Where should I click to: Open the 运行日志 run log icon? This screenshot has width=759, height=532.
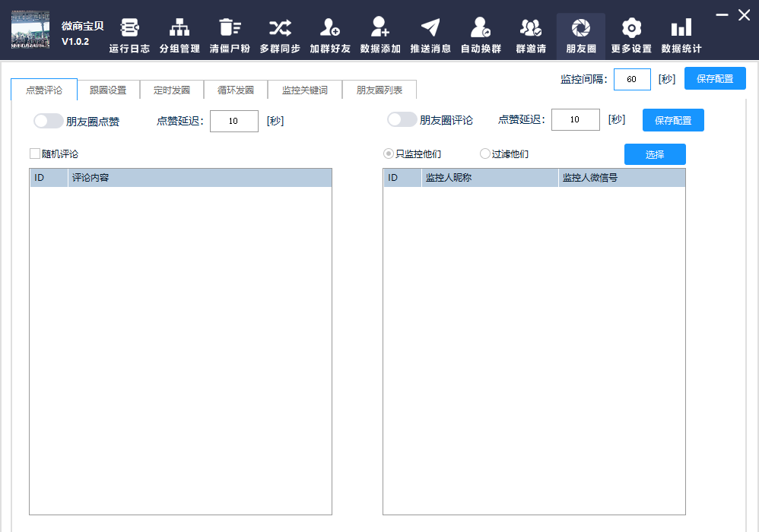pos(129,29)
